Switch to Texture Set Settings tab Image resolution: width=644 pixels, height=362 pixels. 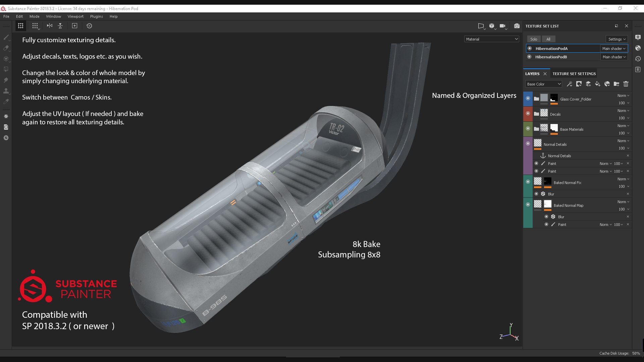point(574,74)
